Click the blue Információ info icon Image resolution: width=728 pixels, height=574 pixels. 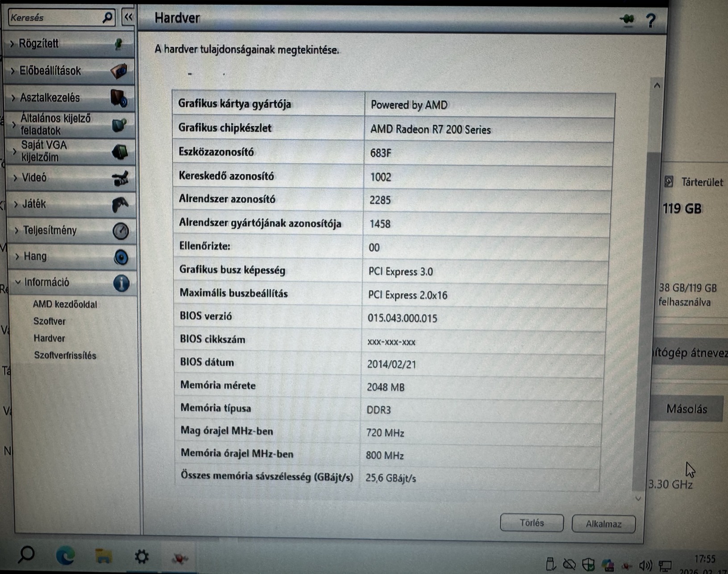click(121, 283)
